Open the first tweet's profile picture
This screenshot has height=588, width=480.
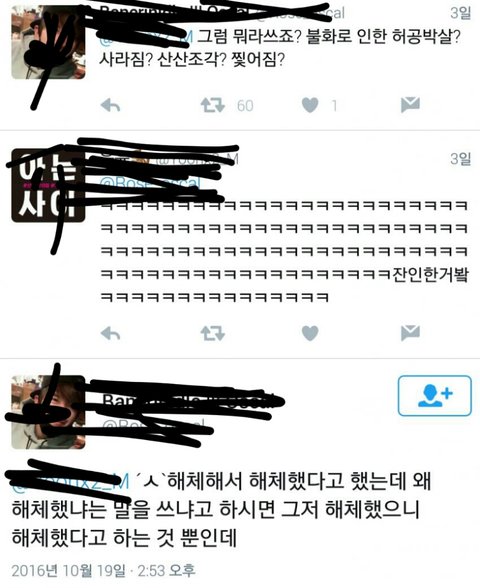48,42
